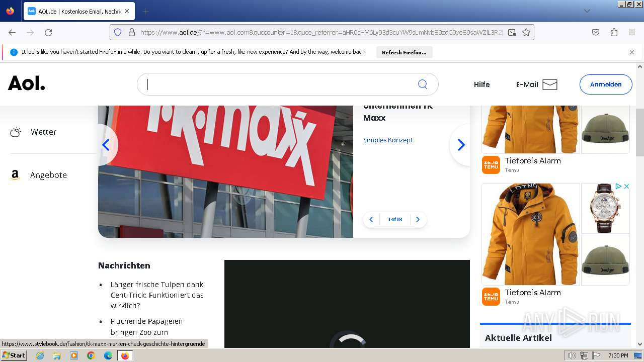Reload the page with the refresh icon
The width and height of the screenshot is (644, 362).
[48, 32]
